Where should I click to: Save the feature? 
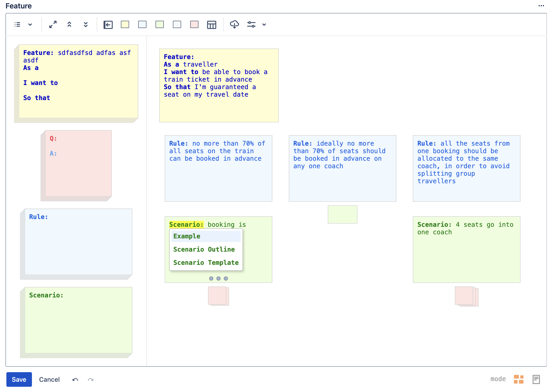pos(19,379)
